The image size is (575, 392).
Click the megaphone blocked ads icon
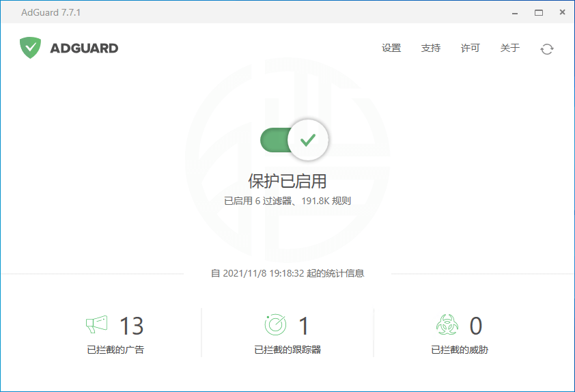[96, 324]
